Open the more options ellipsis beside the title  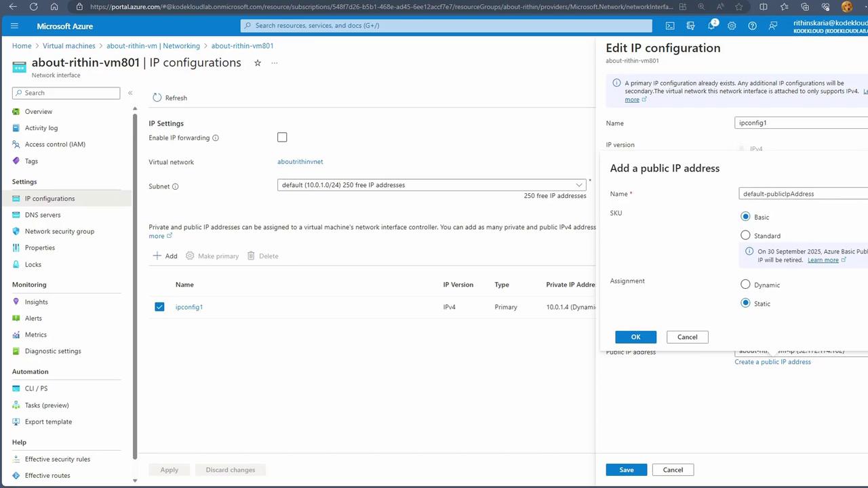(x=275, y=63)
